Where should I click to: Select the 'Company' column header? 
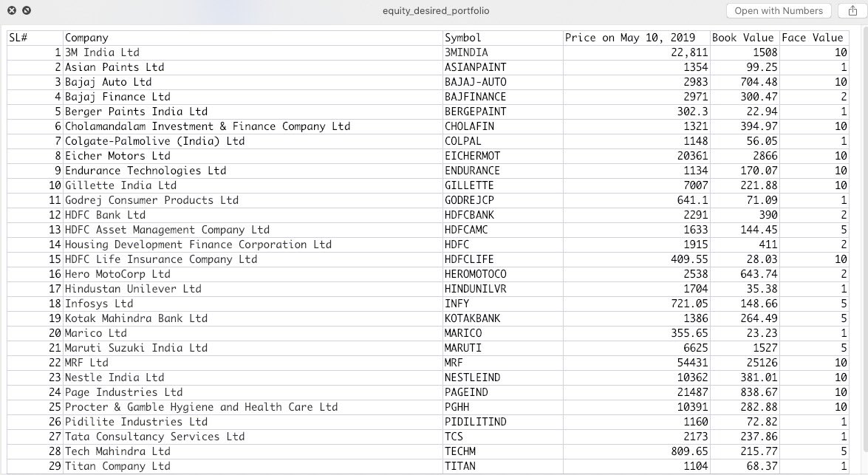[x=253, y=38]
